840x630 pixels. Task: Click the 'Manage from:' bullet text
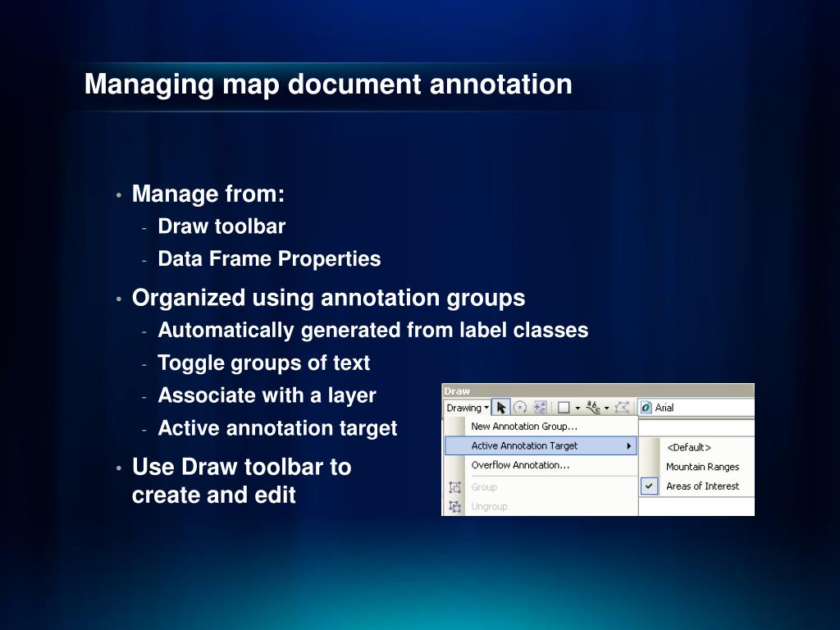point(208,194)
